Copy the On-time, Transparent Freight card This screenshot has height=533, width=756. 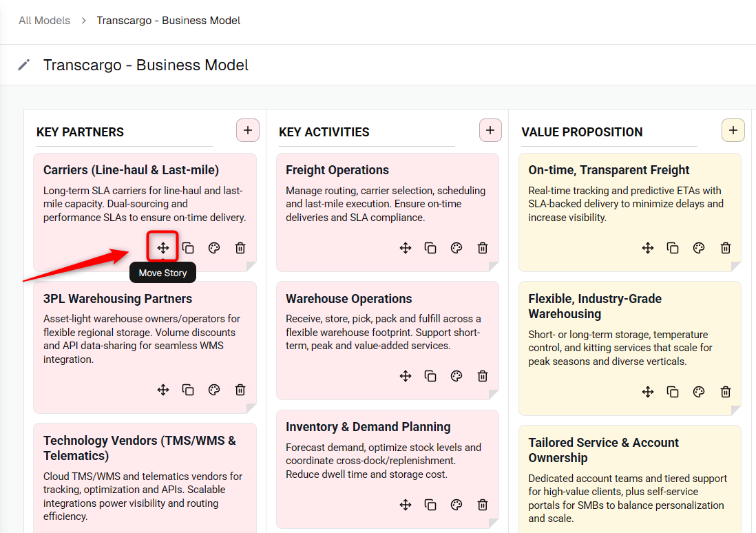point(673,248)
